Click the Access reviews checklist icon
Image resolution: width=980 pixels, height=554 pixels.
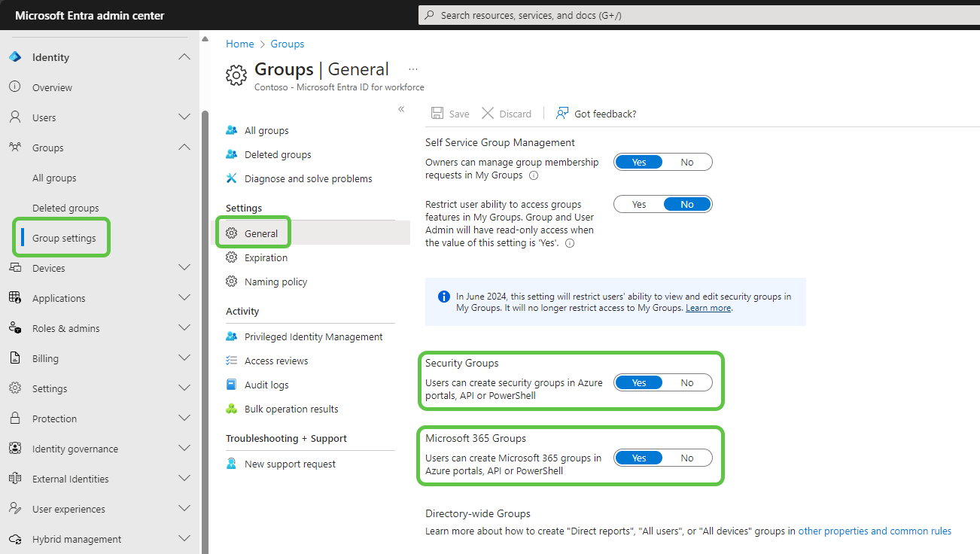tap(232, 361)
